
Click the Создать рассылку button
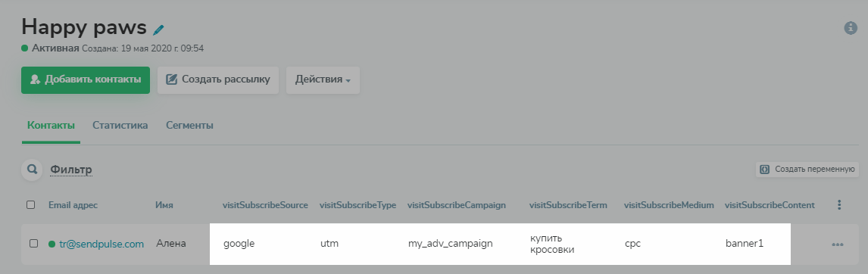click(217, 79)
